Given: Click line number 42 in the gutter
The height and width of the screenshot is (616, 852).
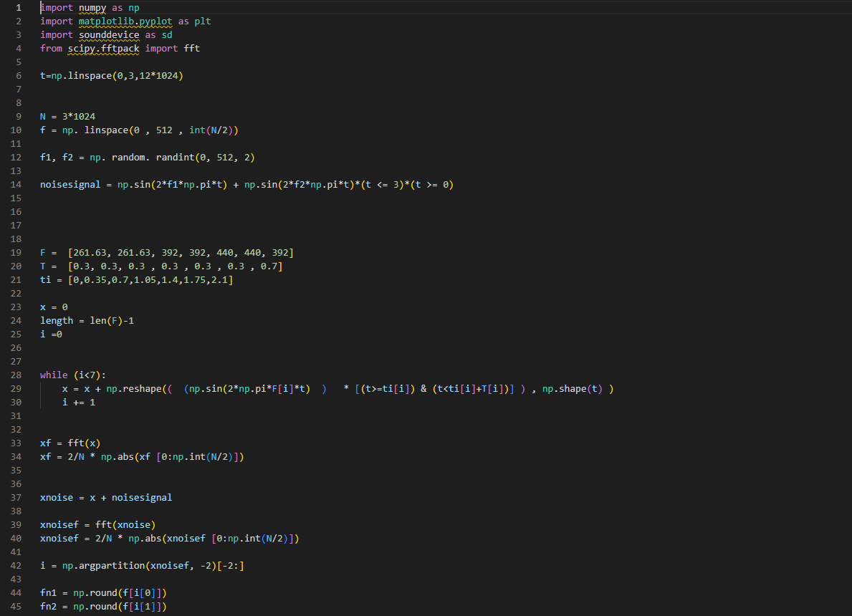Looking at the screenshot, I should coord(16,565).
